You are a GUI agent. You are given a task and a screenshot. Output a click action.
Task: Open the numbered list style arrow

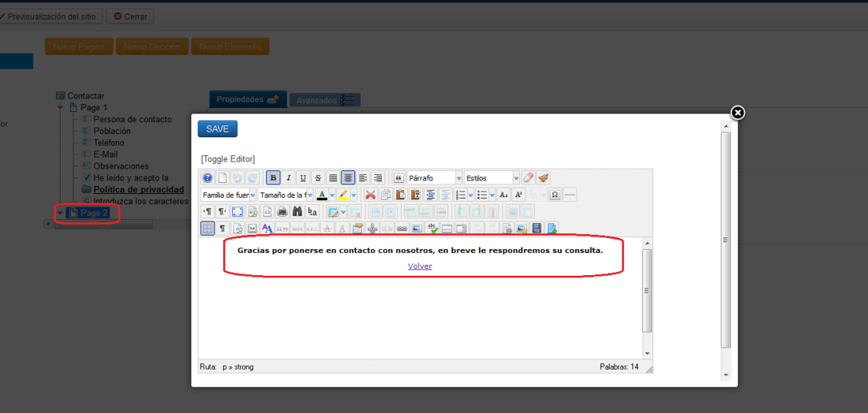(470, 195)
